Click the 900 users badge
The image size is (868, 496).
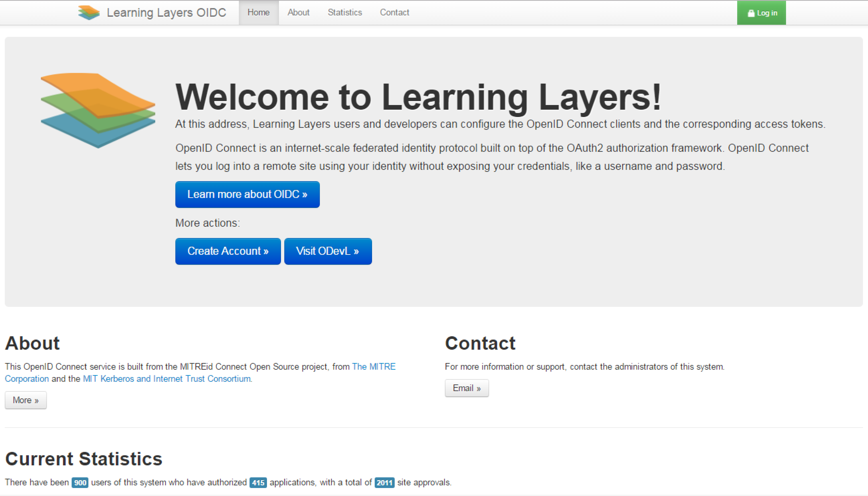pyautogui.click(x=80, y=482)
